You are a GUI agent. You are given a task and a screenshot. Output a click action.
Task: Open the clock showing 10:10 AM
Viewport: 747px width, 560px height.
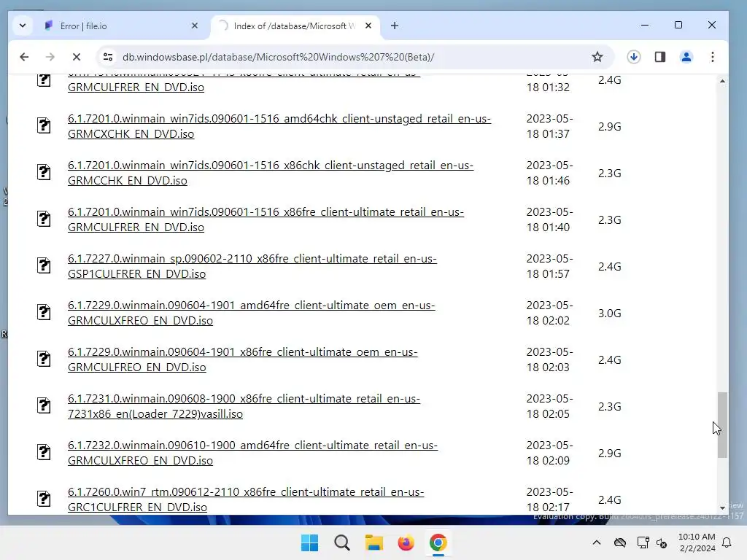click(x=697, y=542)
